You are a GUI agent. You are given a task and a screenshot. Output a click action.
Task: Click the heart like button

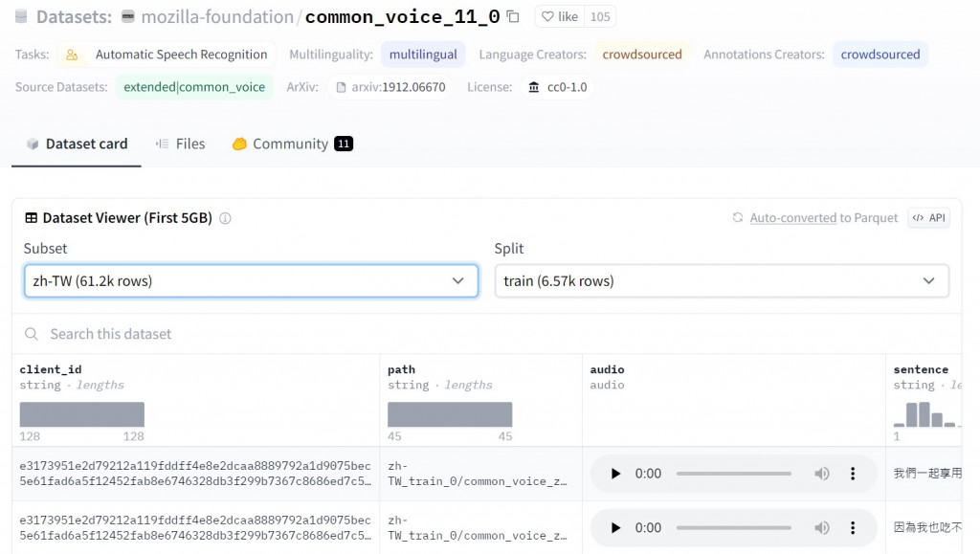pos(559,17)
